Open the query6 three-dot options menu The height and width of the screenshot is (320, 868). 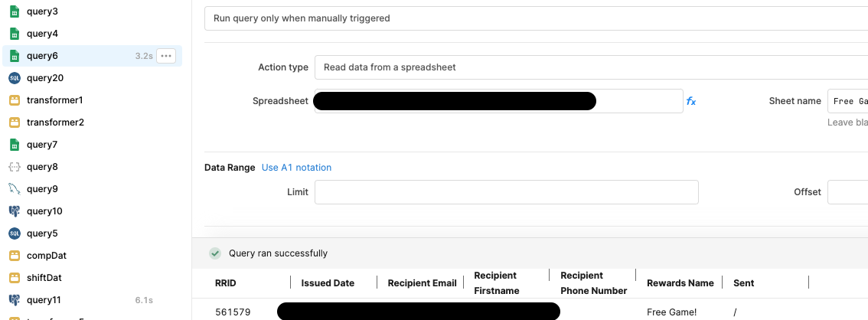coord(166,56)
